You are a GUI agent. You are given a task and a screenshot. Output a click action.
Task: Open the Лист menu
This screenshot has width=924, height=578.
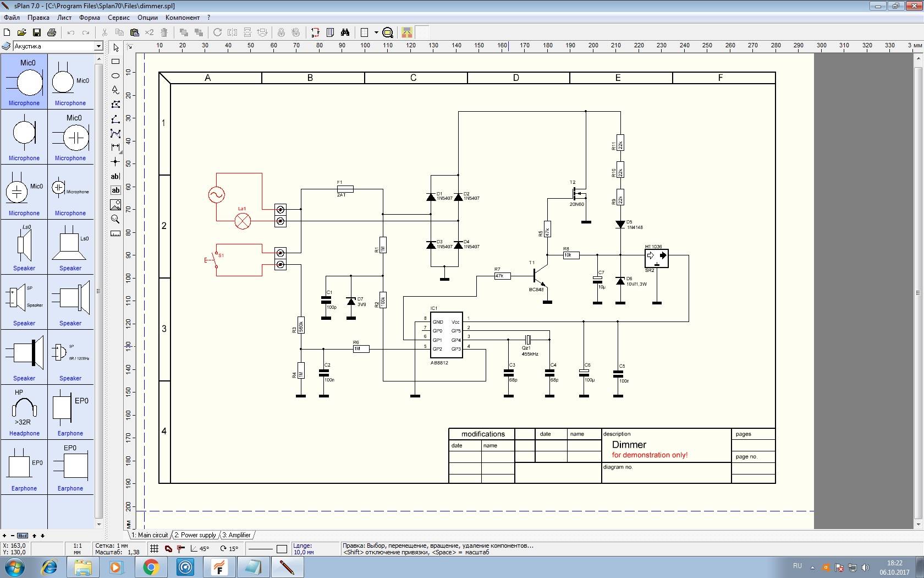[x=64, y=18]
